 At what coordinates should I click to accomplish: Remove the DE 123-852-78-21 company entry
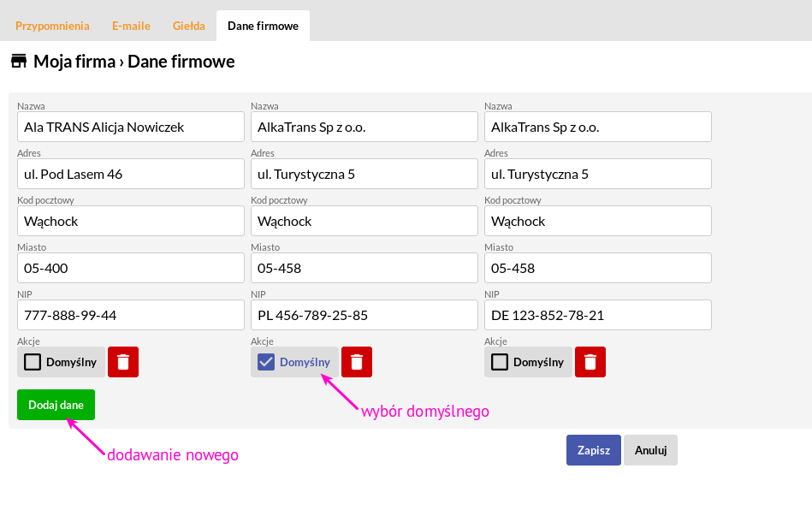(590, 362)
